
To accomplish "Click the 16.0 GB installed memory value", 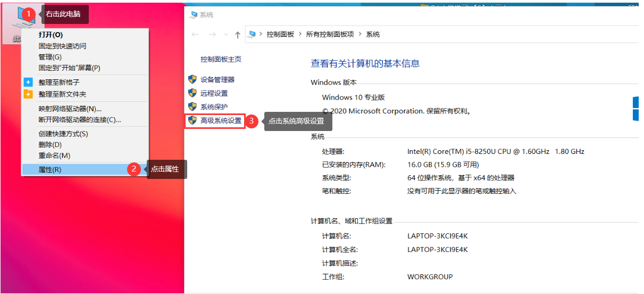I will tap(443, 165).
